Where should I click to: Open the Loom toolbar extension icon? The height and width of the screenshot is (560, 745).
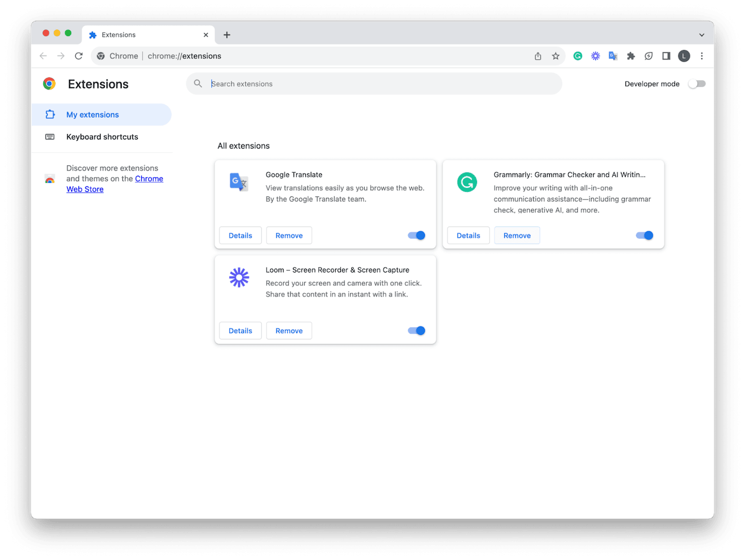(595, 56)
